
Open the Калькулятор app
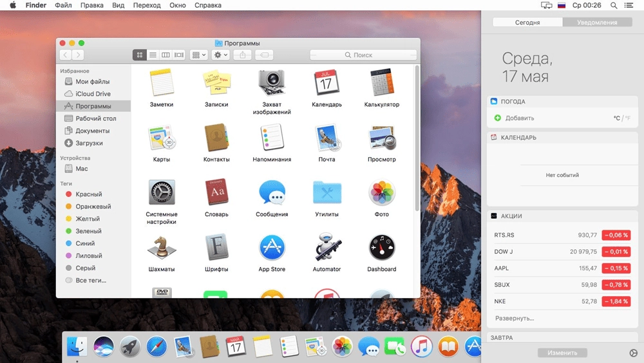click(381, 83)
